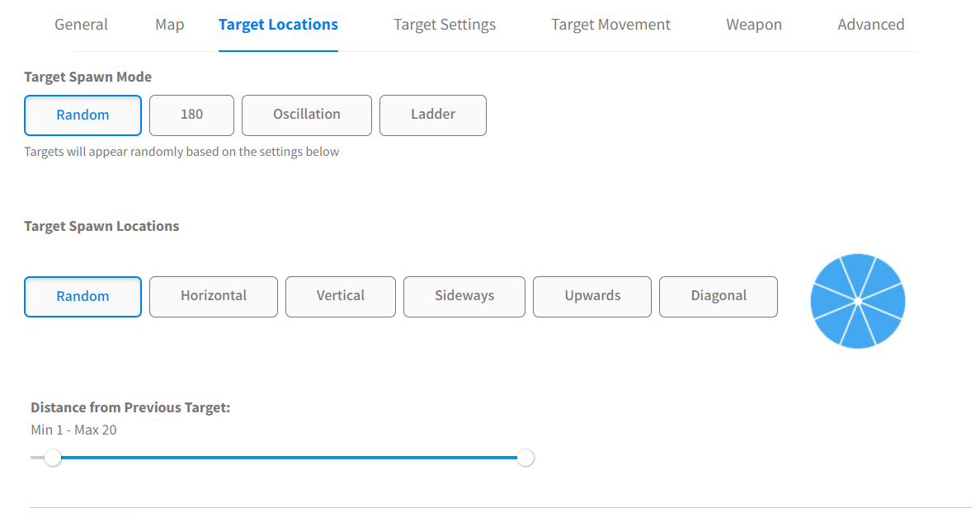Select Random spawn locations option
The height and width of the screenshot is (517, 980).
tap(82, 297)
